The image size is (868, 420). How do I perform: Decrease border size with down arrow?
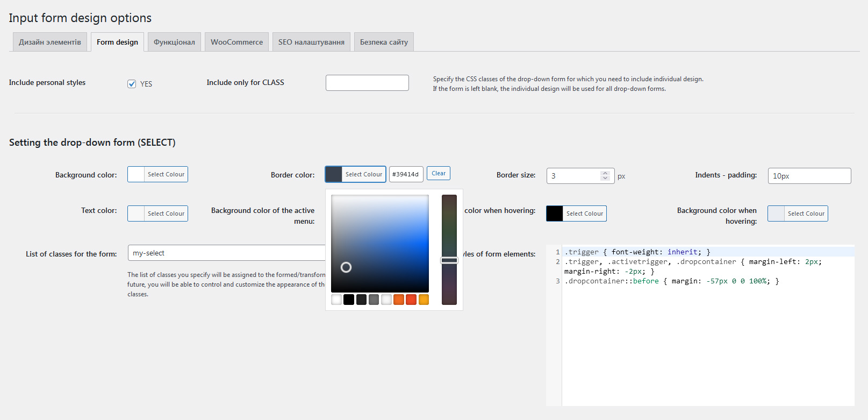coord(605,179)
